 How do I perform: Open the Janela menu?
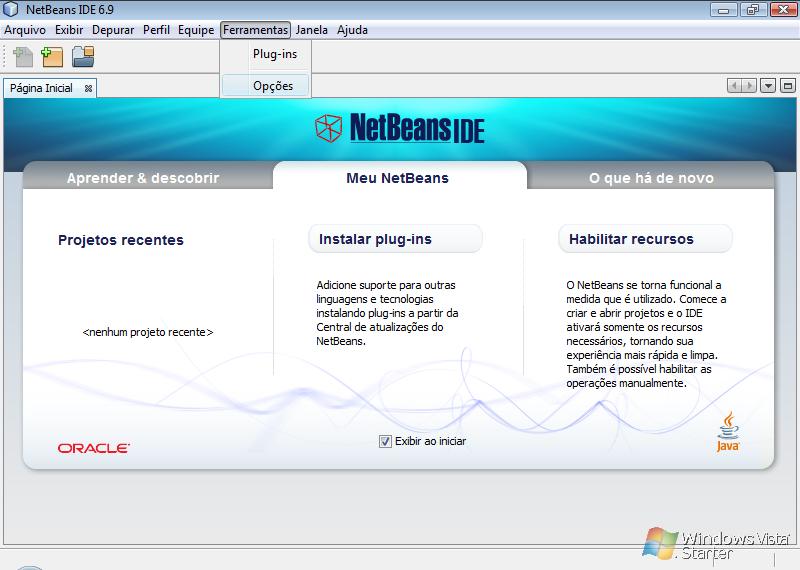point(312,30)
